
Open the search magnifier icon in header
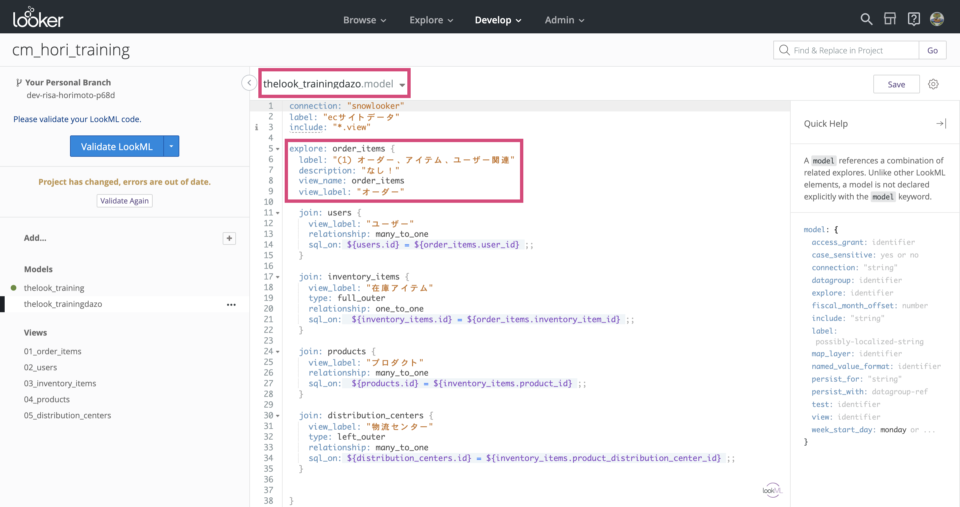(866, 19)
